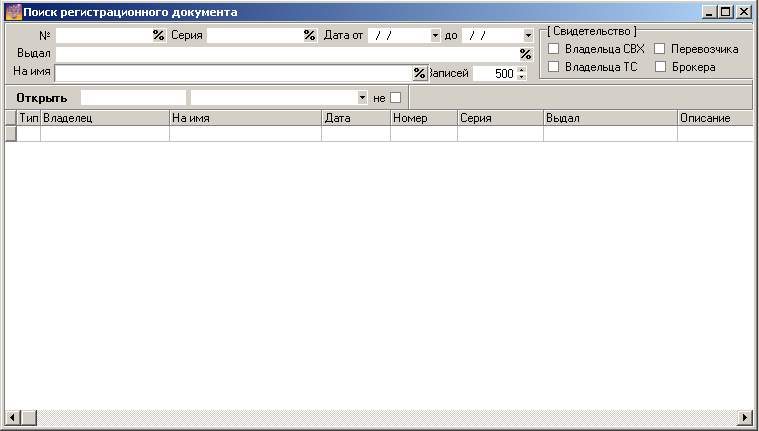This screenshot has height=431, width=759.
Task: Click the % wildcard button beside Серия field
Action: [310, 35]
